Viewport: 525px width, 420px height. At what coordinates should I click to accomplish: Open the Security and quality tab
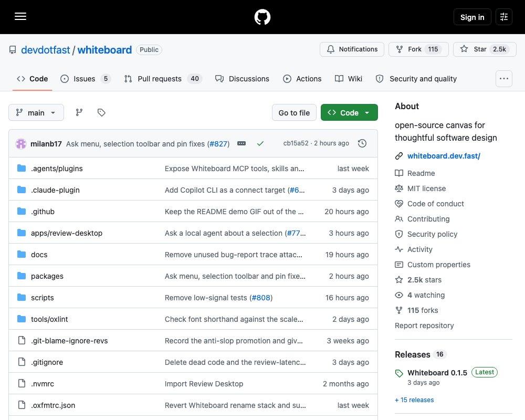[x=416, y=79]
